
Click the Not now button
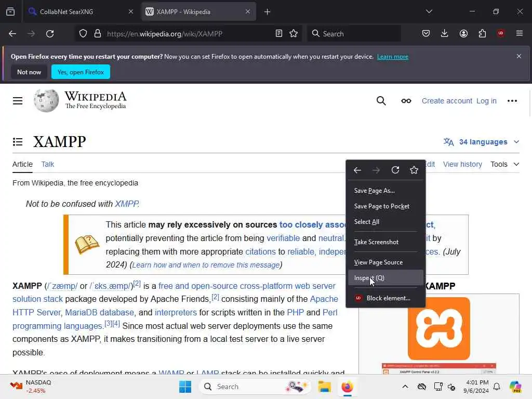29,72
